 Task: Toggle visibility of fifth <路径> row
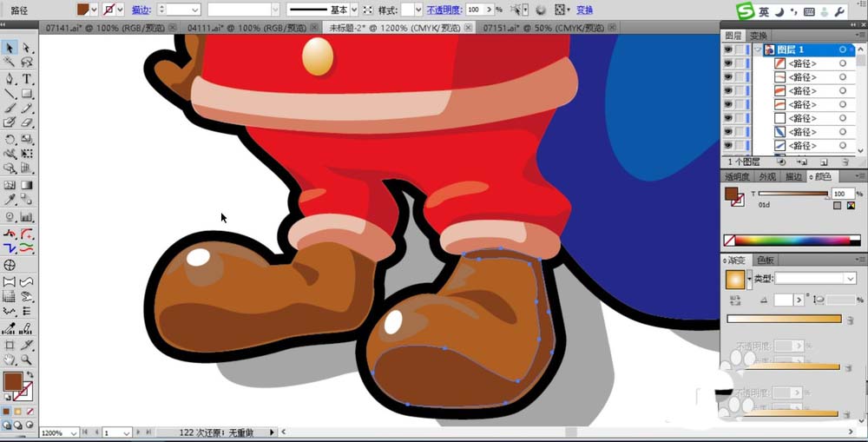(x=728, y=118)
